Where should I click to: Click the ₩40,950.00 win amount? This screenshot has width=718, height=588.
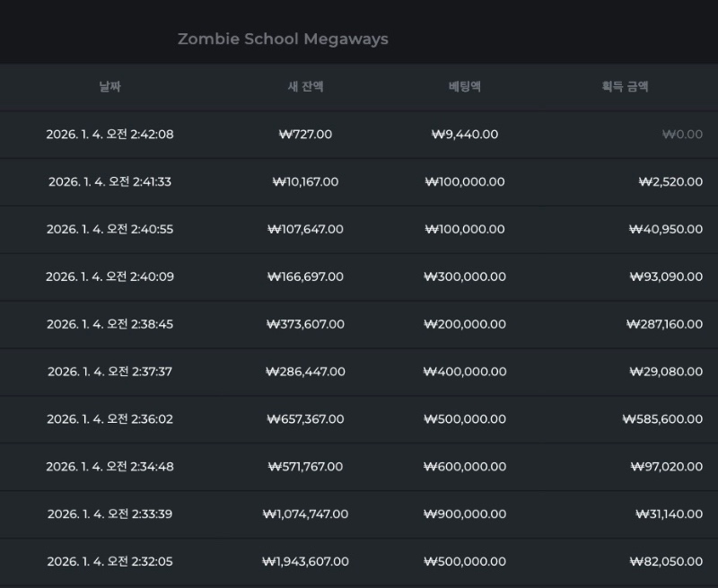click(x=666, y=230)
